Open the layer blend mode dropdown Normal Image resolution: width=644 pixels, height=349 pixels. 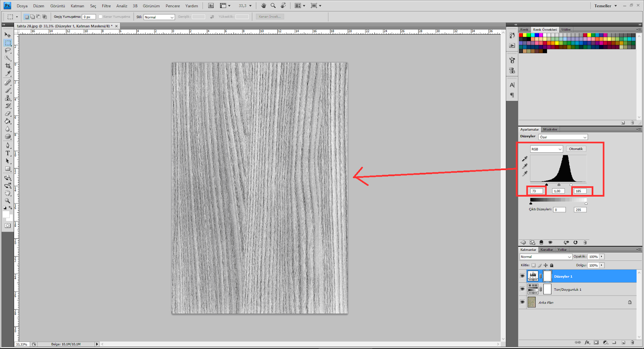pos(546,257)
